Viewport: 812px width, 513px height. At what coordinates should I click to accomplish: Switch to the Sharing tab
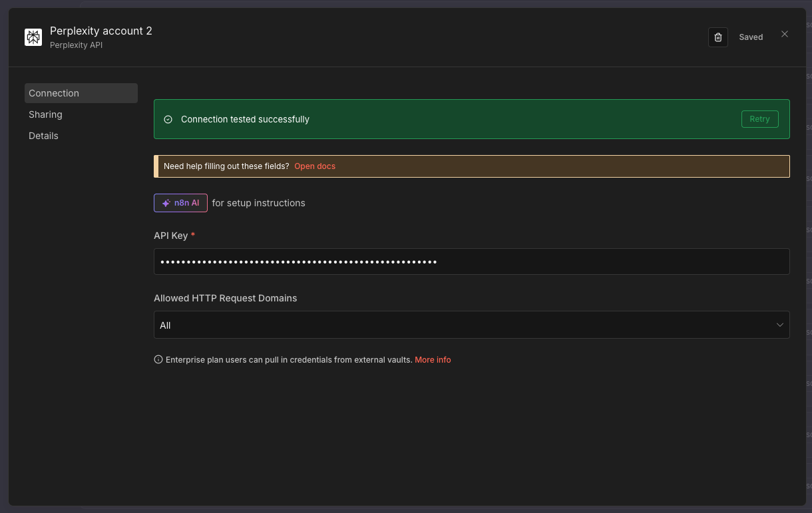point(45,114)
